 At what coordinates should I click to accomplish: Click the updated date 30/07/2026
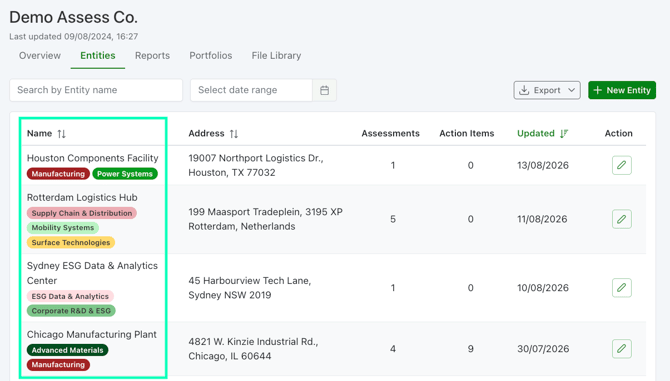click(x=543, y=349)
